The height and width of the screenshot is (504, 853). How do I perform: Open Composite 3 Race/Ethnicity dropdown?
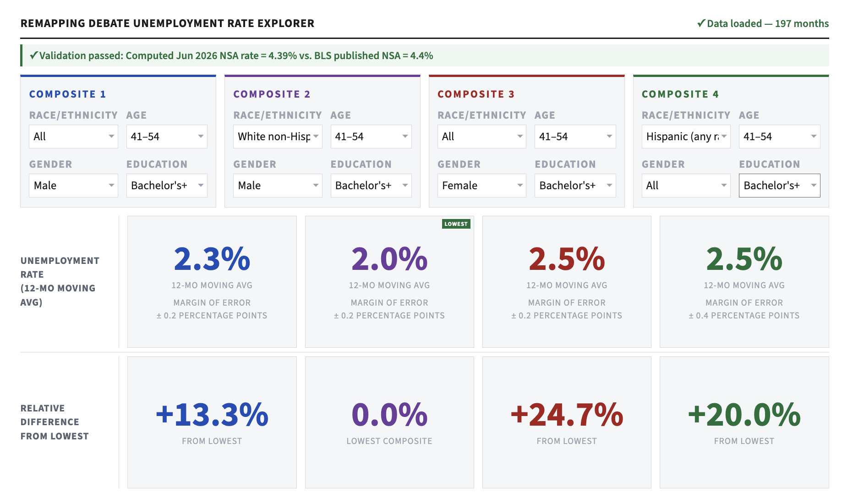click(482, 137)
